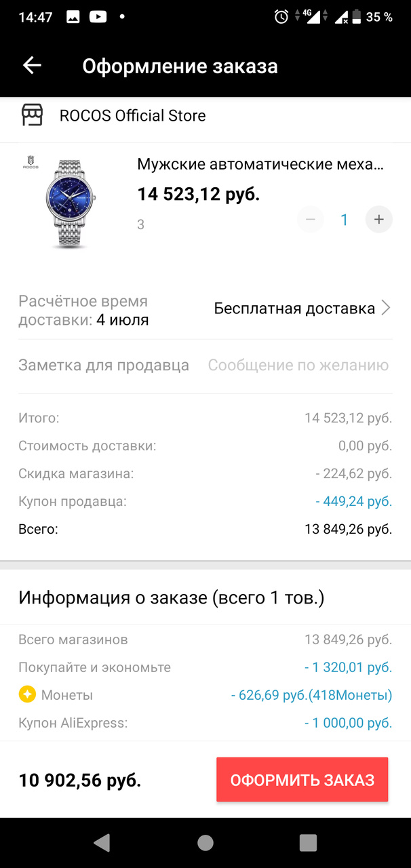Tap the ROCOS store shop icon
The width and height of the screenshot is (411, 868).
pos(31,116)
